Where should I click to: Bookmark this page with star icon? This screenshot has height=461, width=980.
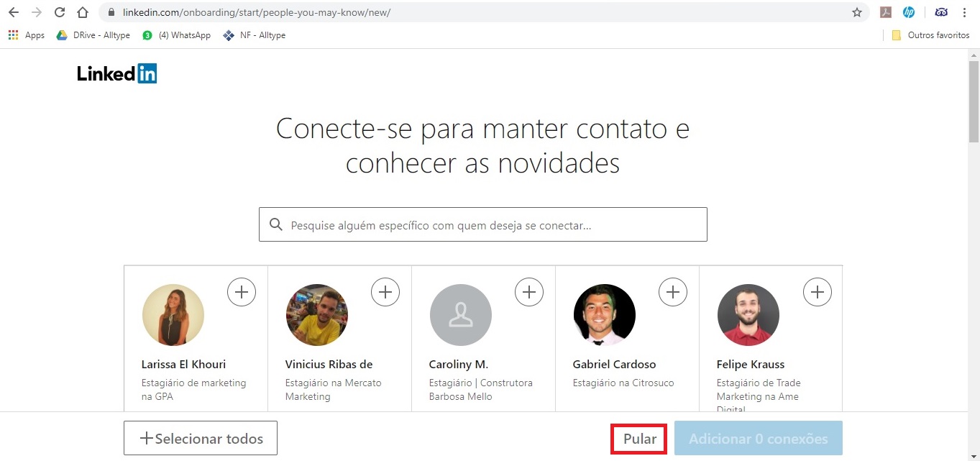pyautogui.click(x=856, y=12)
